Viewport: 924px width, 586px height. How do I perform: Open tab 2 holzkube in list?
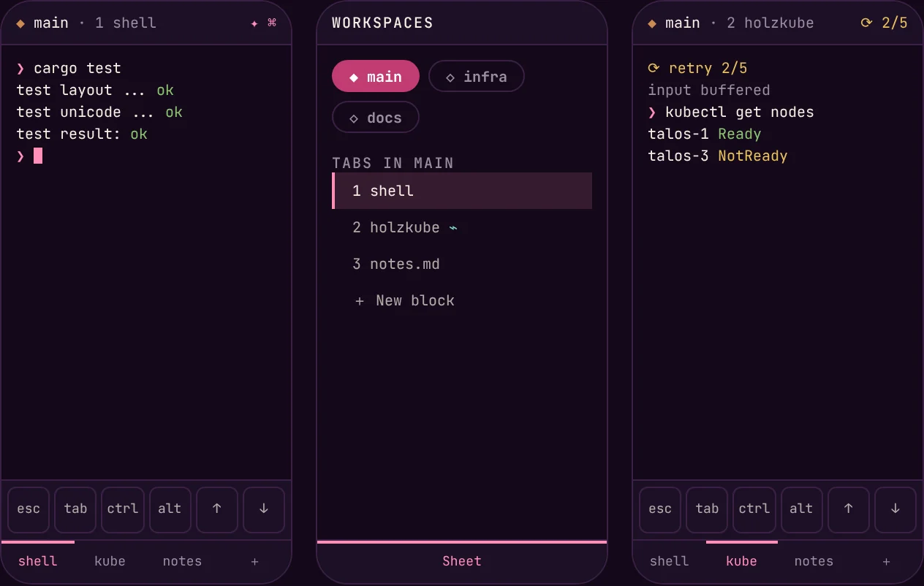462,227
